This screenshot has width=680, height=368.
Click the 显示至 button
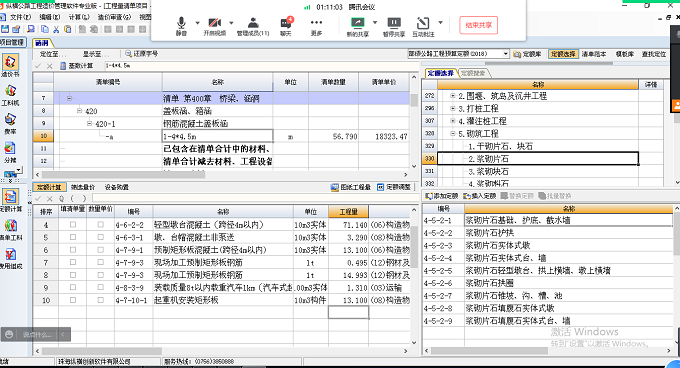(96, 54)
